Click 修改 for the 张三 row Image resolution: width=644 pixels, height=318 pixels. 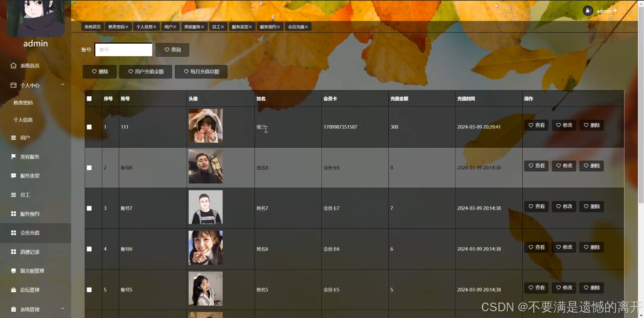coord(564,125)
